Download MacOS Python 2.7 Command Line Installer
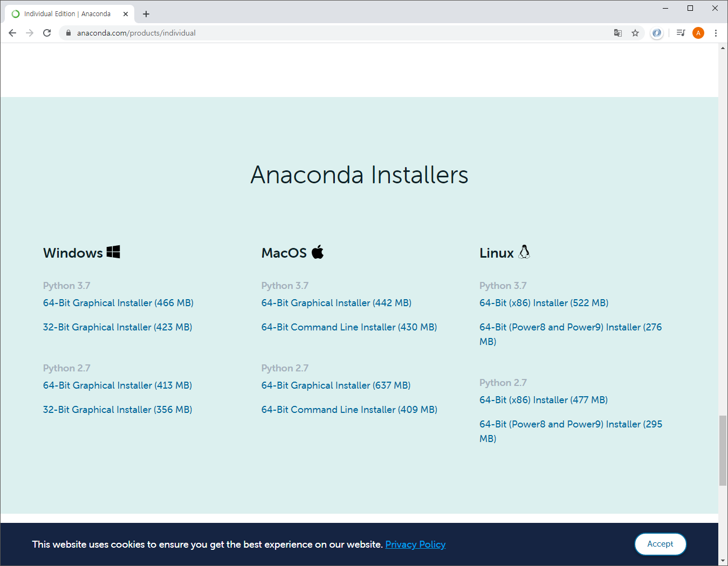 point(349,410)
